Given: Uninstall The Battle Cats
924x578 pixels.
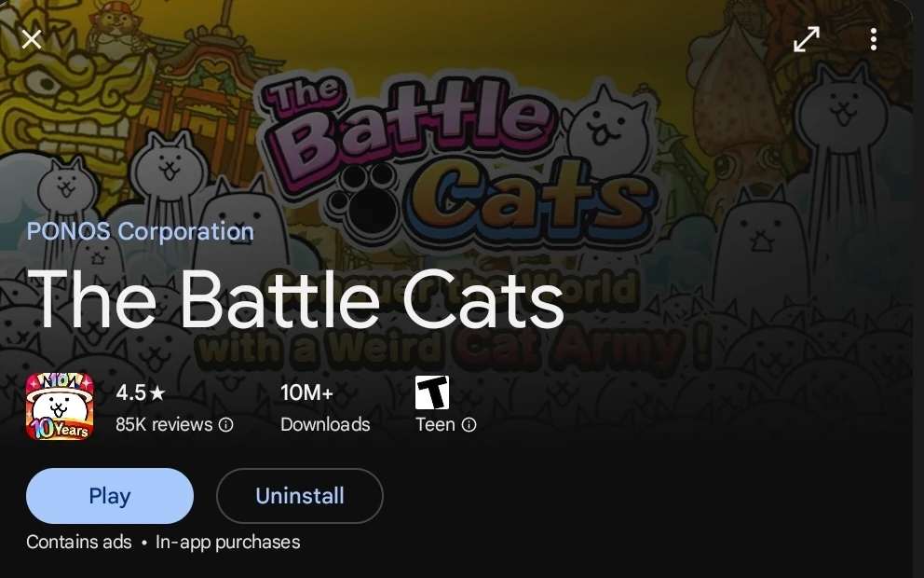Looking at the screenshot, I should tap(299, 496).
